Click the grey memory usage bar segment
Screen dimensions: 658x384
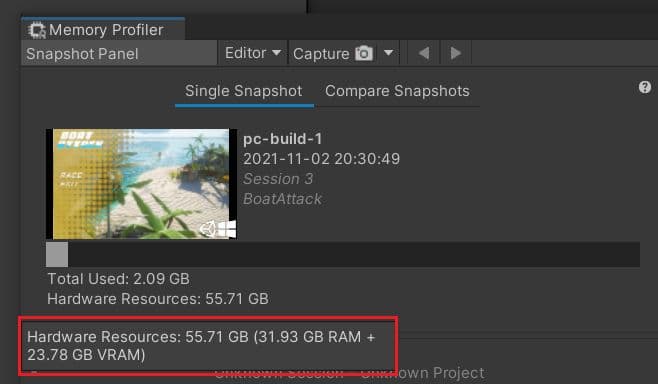pyautogui.click(x=57, y=254)
